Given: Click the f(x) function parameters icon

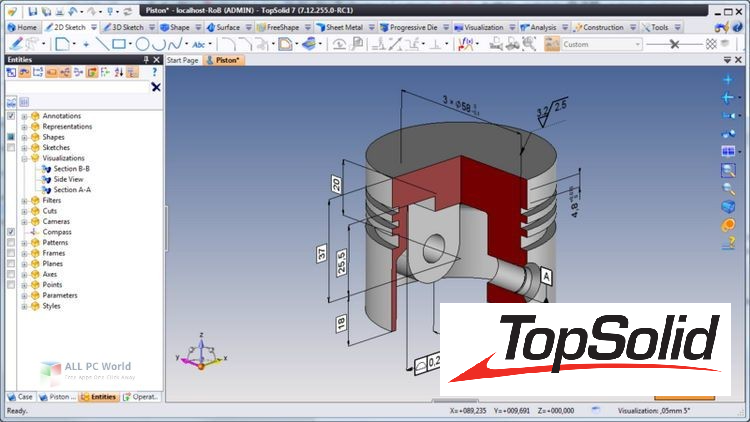Looking at the screenshot, I should [x=465, y=44].
